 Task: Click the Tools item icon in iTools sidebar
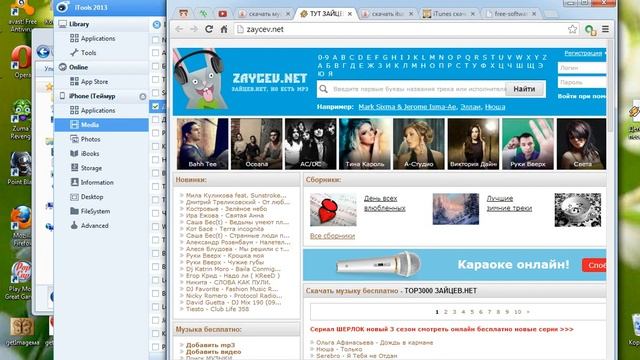pyautogui.click(x=74, y=53)
